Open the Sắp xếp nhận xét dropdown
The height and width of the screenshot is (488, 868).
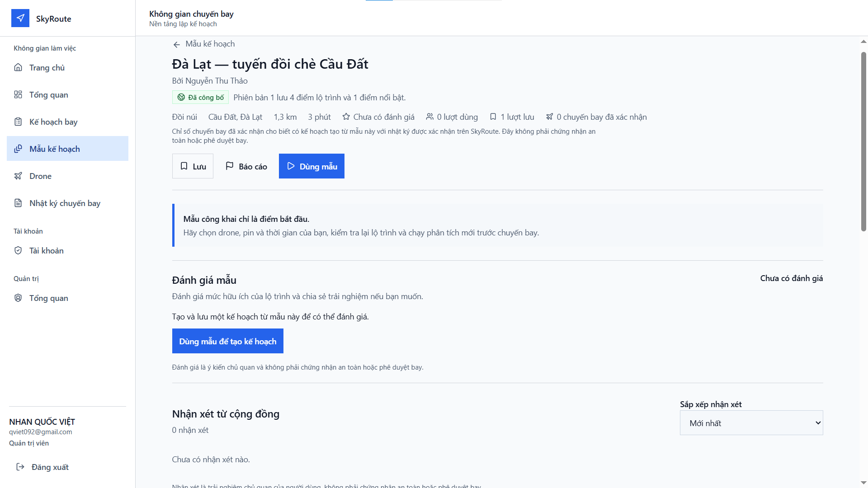tap(751, 423)
